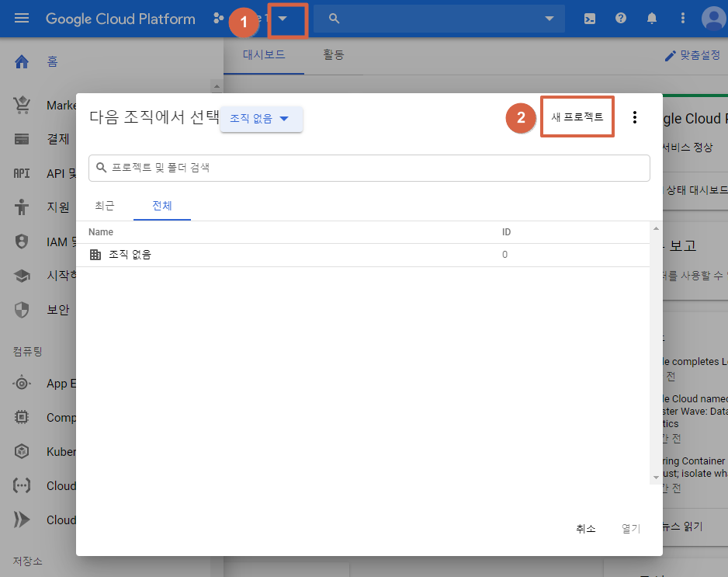The width and height of the screenshot is (728, 577).
Task: Click 상태 대시보드 link on right card
Action: (697, 190)
